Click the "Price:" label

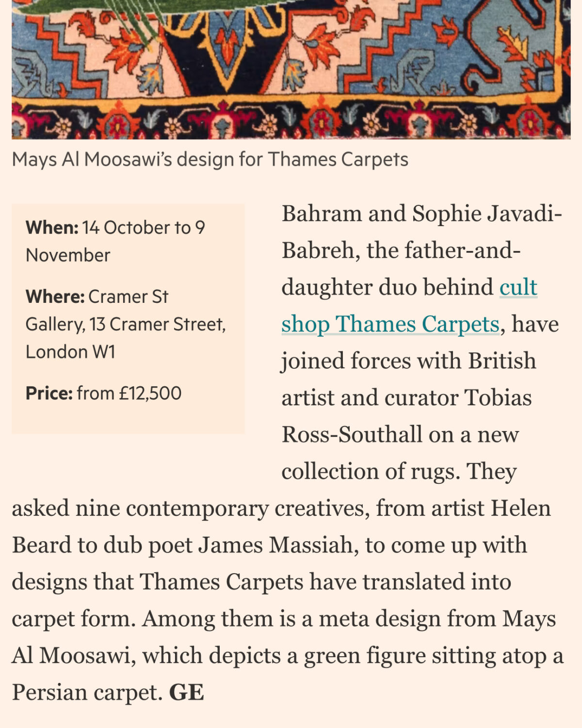click(x=49, y=393)
